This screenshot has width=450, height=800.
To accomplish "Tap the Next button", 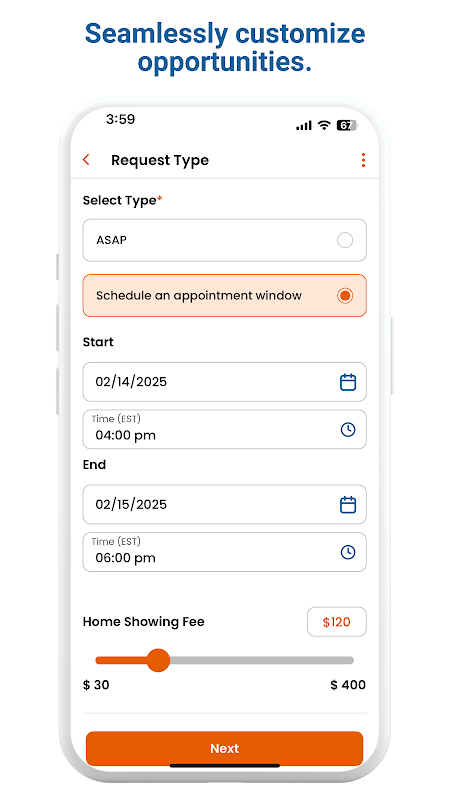I will coord(224,748).
